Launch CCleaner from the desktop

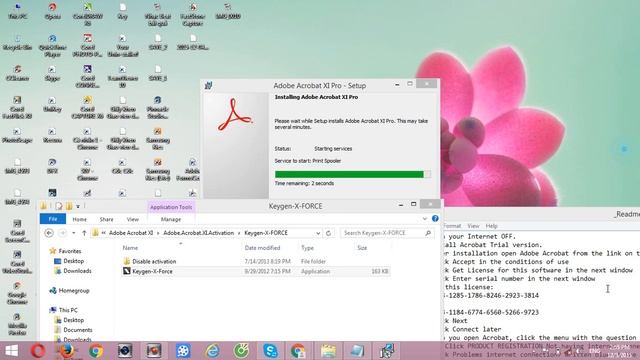coord(18,73)
